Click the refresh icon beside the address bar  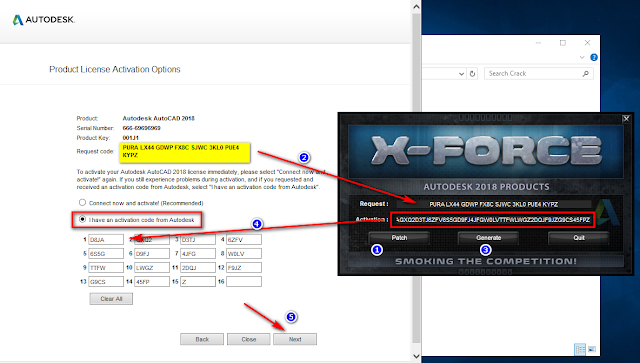(x=472, y=74)
